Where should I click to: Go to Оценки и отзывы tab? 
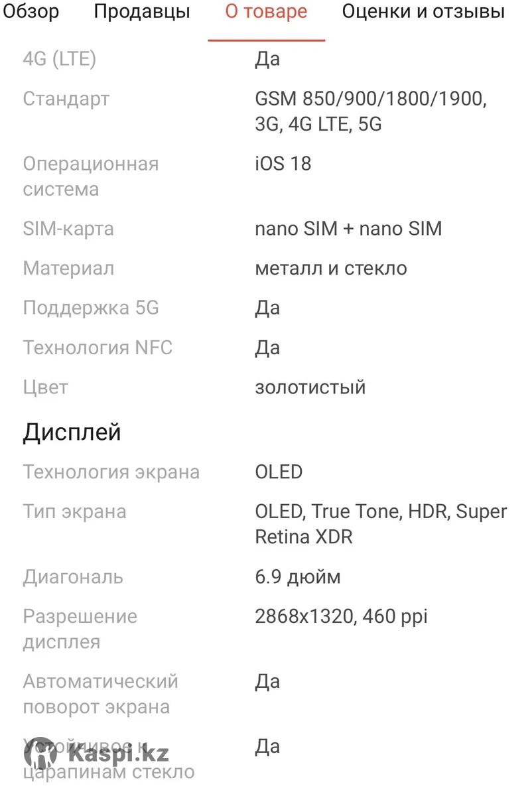423,11
